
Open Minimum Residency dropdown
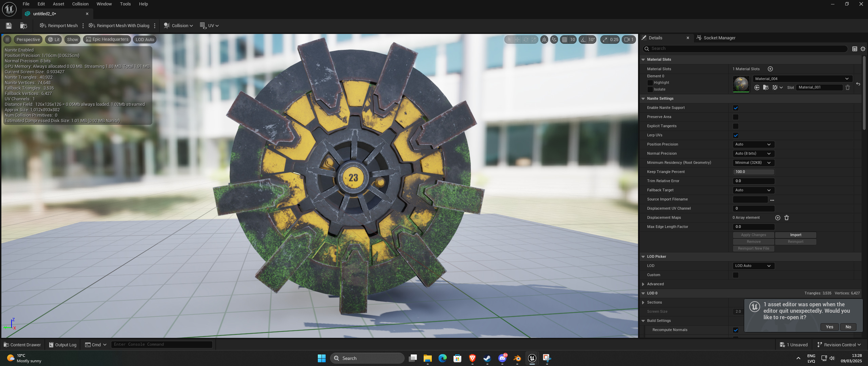click(753, 163)
